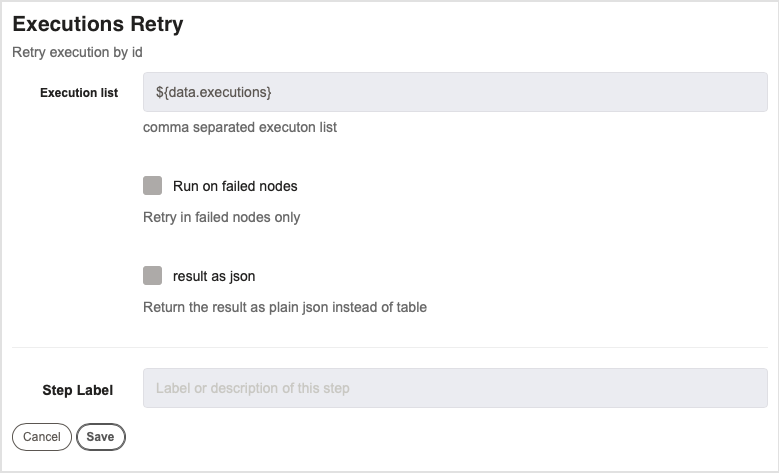Click the bold 'Step Label' field label
Screen dimensions: 779x473
pyautogui.click(x=78, y=390)
